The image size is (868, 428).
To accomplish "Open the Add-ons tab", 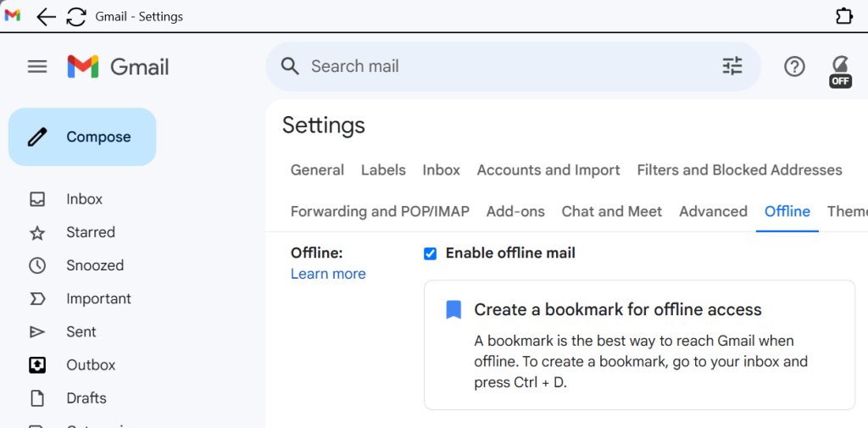I will (x=515, y=212).
